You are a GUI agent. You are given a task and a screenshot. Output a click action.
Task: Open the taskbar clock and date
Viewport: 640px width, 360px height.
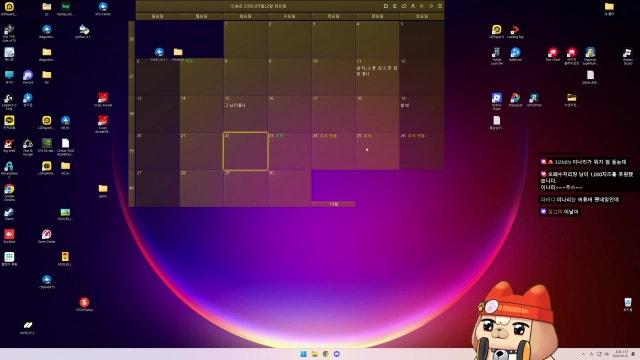point(622,354)
